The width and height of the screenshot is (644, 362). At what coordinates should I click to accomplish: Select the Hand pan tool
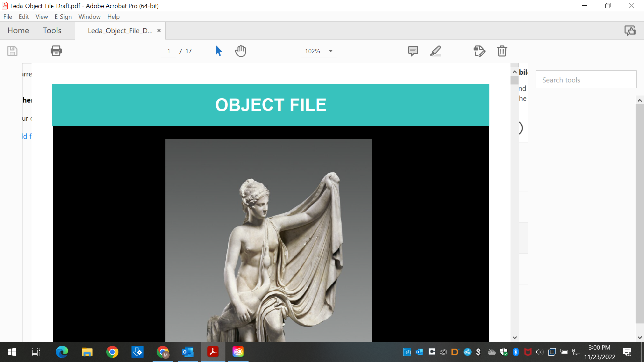click(x=240, y=51)
